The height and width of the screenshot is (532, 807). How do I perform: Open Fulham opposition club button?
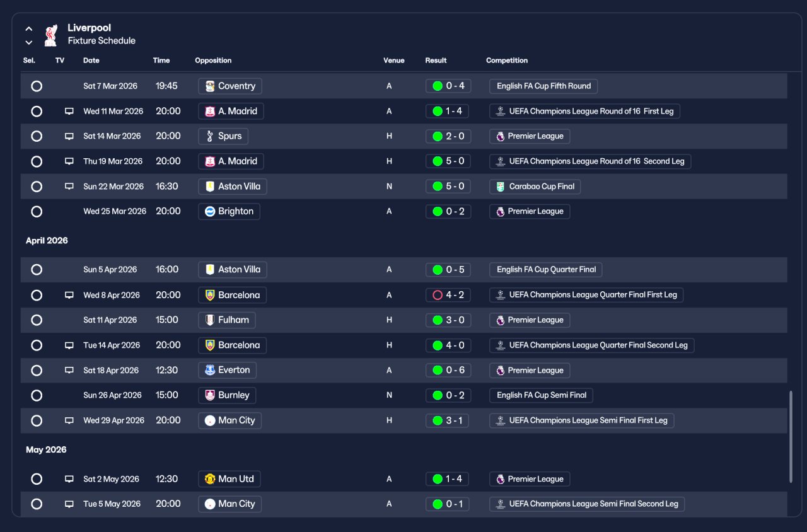coord(227,320)
